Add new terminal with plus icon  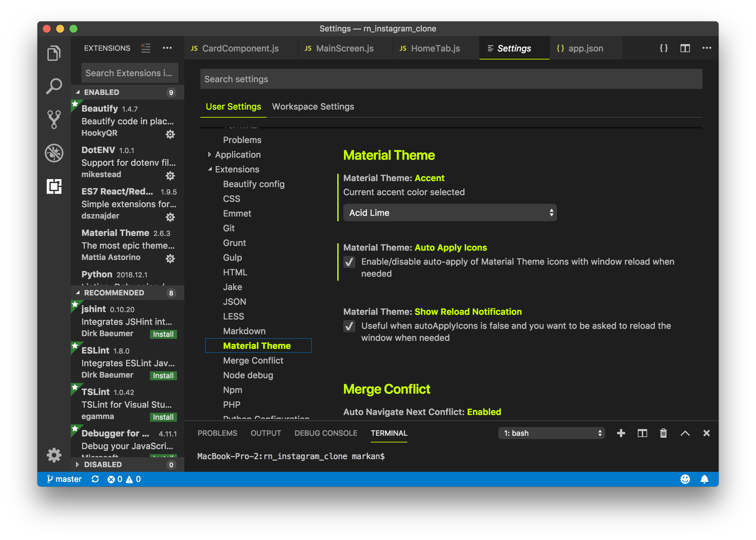(621, 433)
